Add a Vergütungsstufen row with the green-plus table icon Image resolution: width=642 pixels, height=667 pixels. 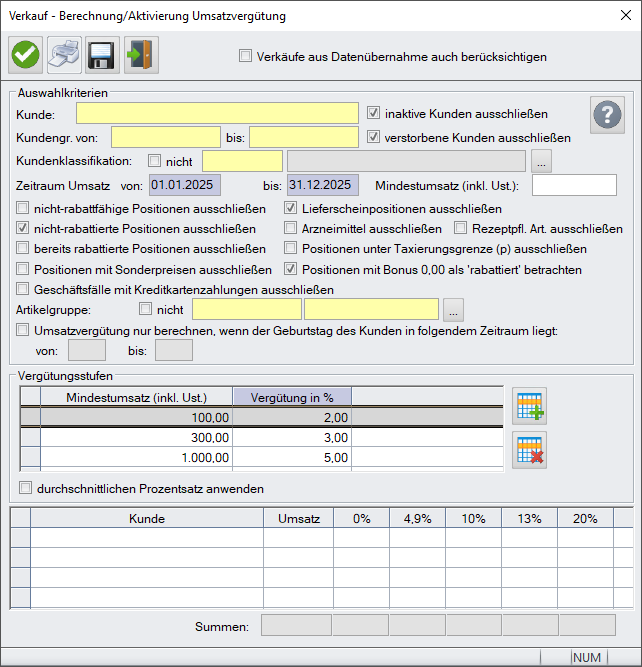coord(529,406)
